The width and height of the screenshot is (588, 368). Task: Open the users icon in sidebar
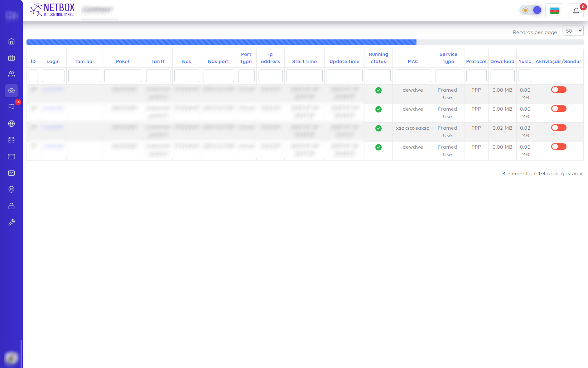pos(11,74)
